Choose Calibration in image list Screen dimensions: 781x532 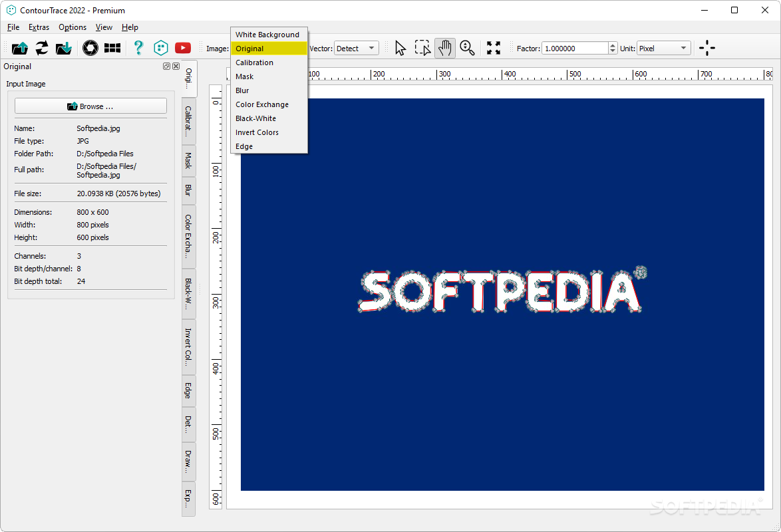click(x=269, y=63)
